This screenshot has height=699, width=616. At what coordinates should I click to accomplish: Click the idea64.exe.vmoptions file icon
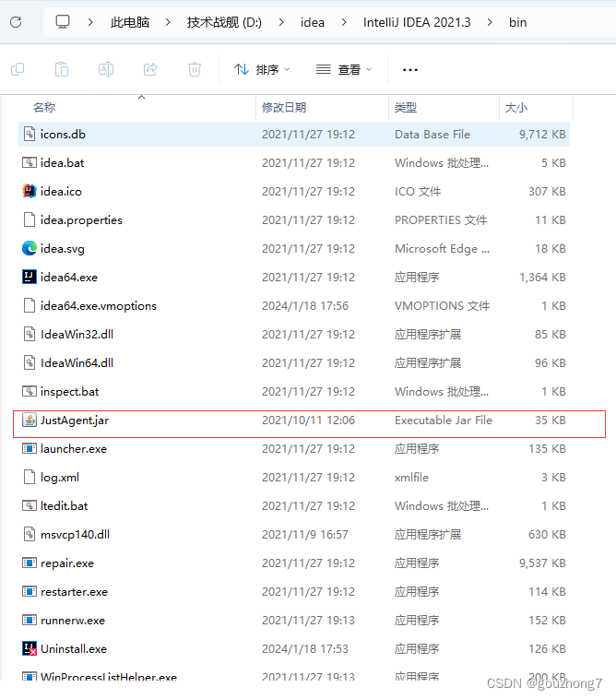click(x=30, y=305)
